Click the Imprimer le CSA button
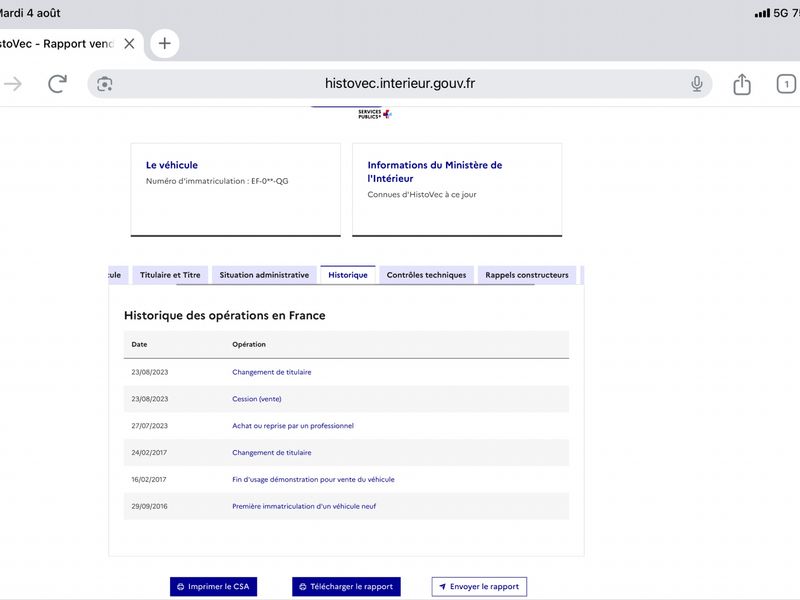The image size is (800, 600). tap(213, 587)
